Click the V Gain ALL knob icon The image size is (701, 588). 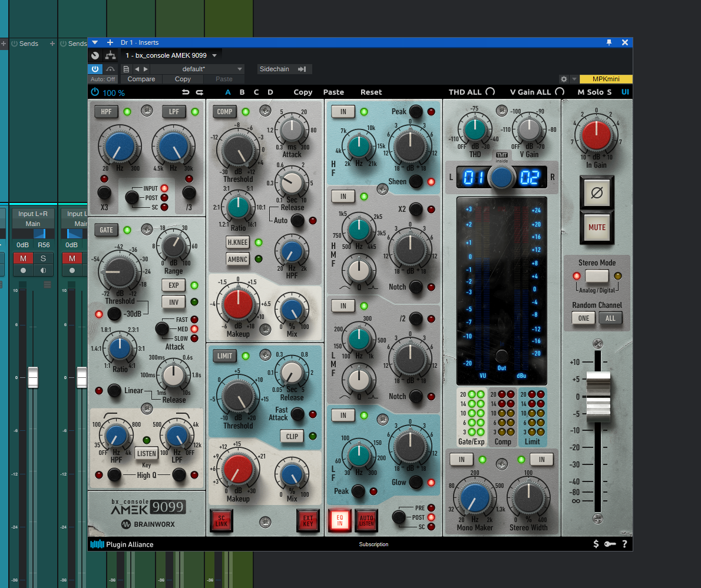click(560, 92)
